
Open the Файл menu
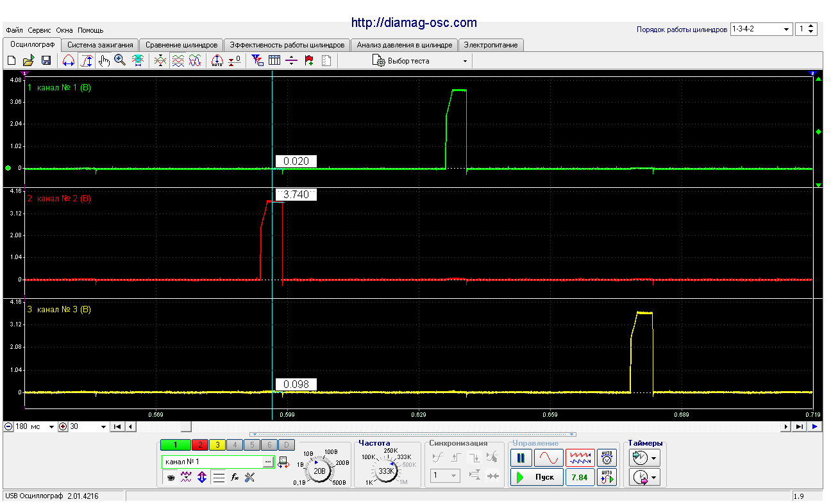pos(14,30)
